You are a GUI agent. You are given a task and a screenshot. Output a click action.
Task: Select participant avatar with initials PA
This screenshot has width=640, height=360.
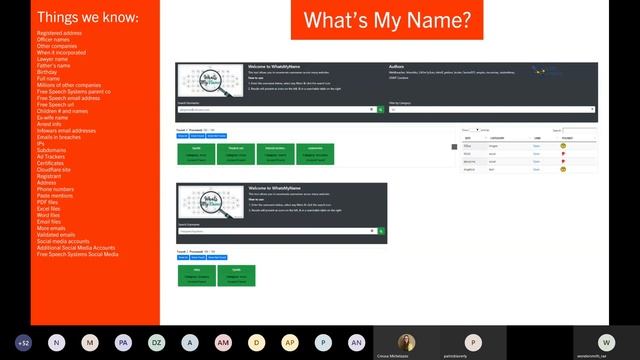coord(123,343)
